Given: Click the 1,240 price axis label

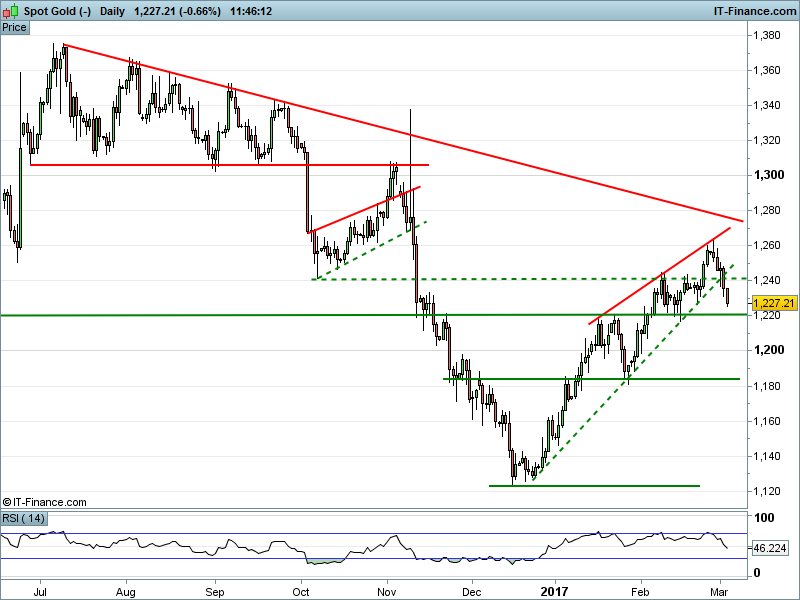Looking at the screenshot, I should tap(767, 280).
